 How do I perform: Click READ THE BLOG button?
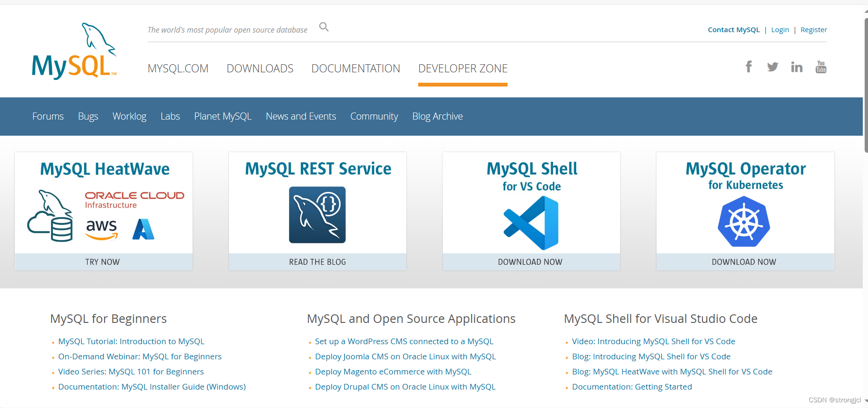coord(317,262)
